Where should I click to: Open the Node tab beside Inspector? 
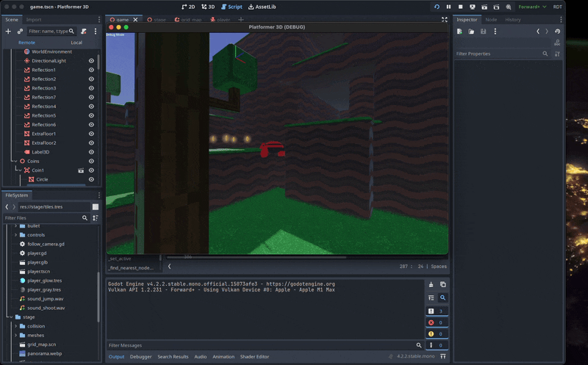coord(490,20)
